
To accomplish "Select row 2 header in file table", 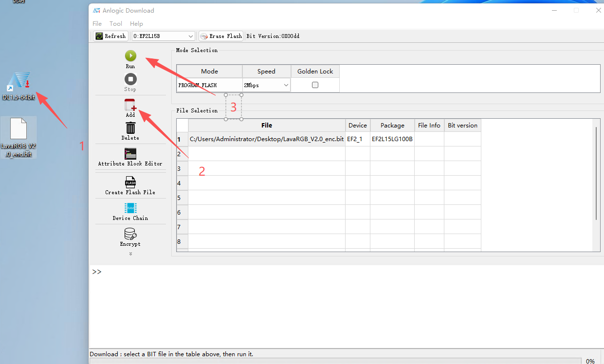I will (x=182, y=154).
